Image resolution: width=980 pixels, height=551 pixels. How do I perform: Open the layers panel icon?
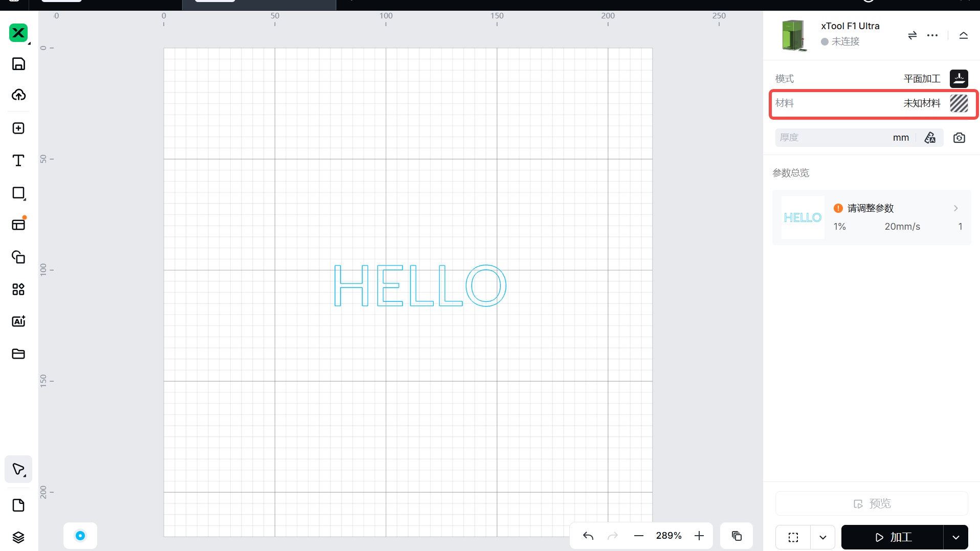tap(18, 537)
